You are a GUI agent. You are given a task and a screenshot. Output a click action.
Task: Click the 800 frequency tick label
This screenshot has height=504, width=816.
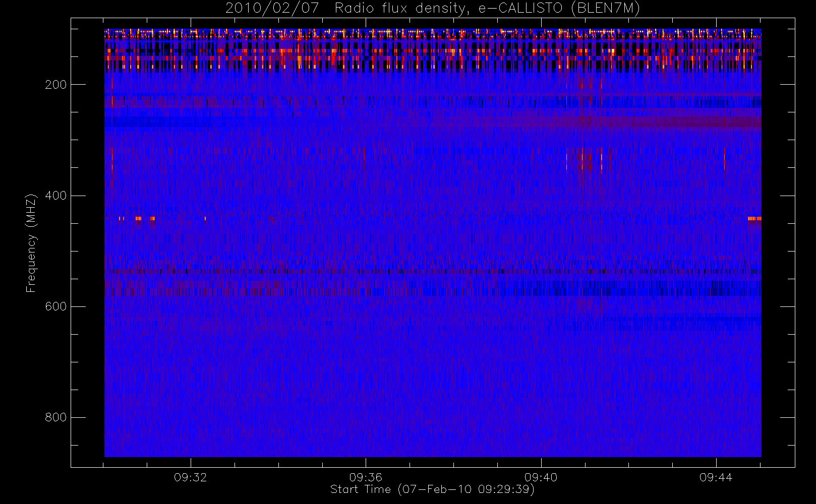[56, 417]
